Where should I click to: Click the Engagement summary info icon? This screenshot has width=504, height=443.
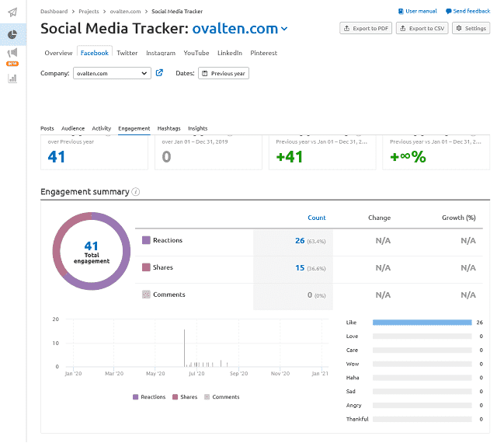tap(136, 192)
